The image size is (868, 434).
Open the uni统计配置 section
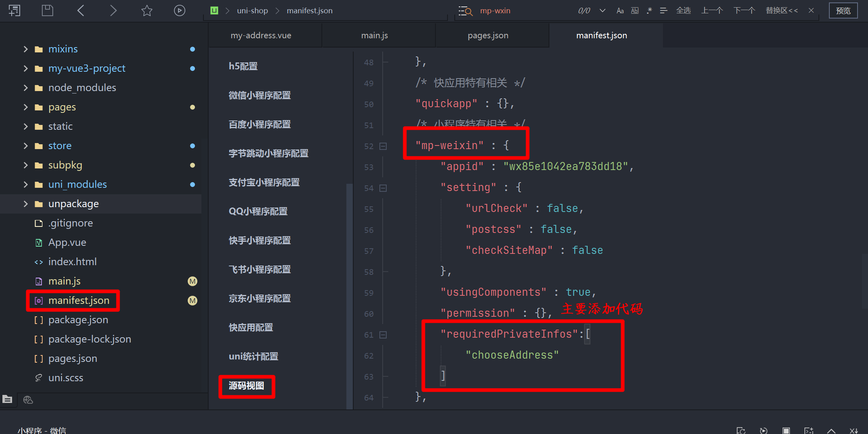[x=253, y=357]
